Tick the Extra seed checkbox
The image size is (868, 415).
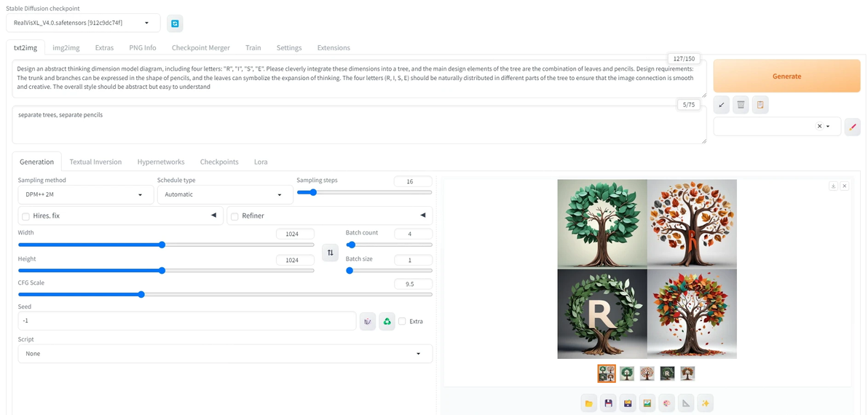coord(402,321)
